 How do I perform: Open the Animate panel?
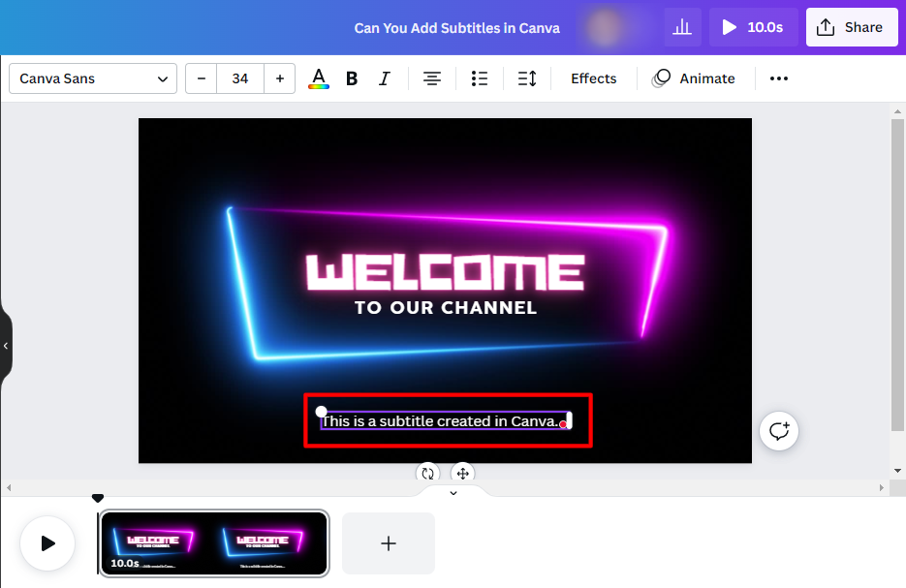point(695,78)
